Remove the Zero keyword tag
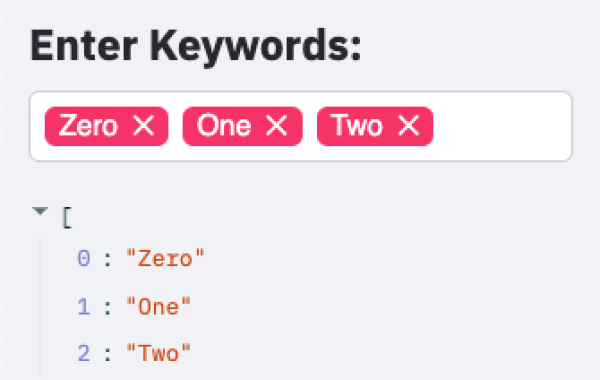600x380 pixels. (x=143, y=126)
